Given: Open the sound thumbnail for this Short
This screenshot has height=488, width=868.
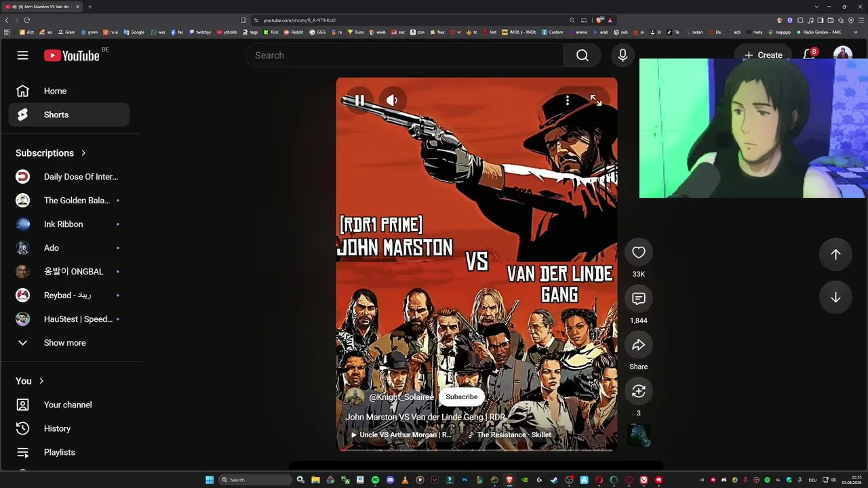Looking at the screenshot, I should point(639,436).
